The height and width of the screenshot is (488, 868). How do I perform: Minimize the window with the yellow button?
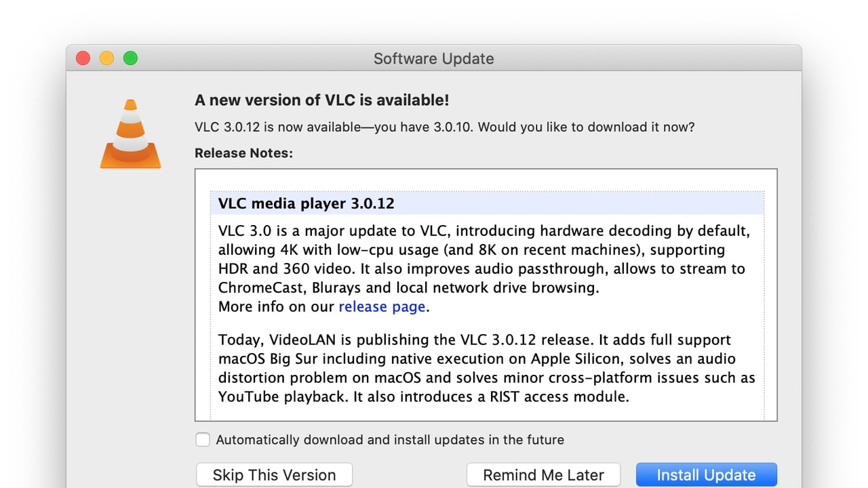pos(106,58)
